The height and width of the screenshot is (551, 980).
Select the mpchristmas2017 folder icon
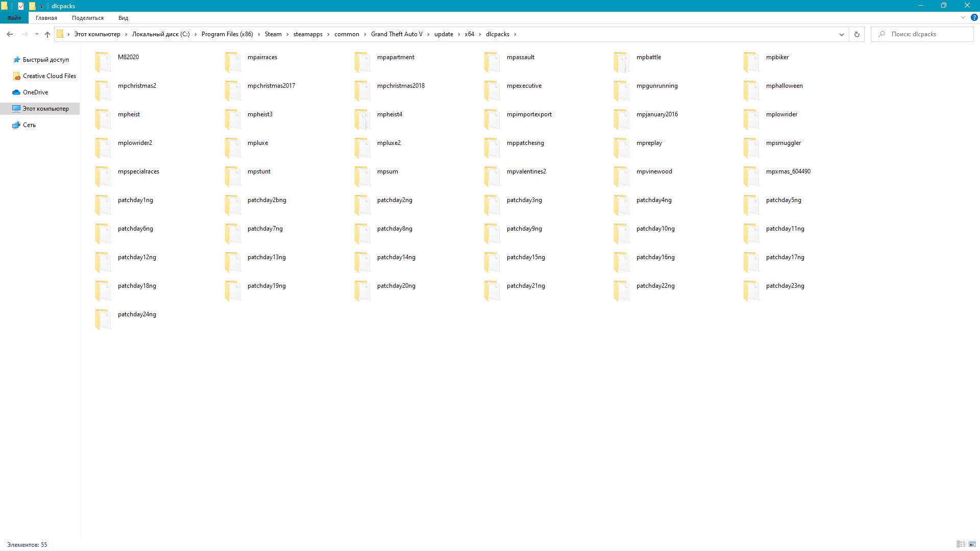[233, 90]
